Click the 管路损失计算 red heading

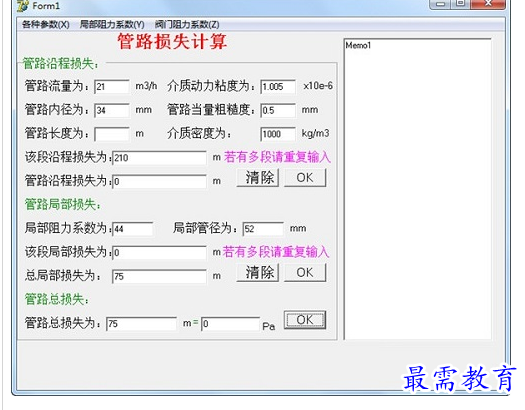pos(172,42)
